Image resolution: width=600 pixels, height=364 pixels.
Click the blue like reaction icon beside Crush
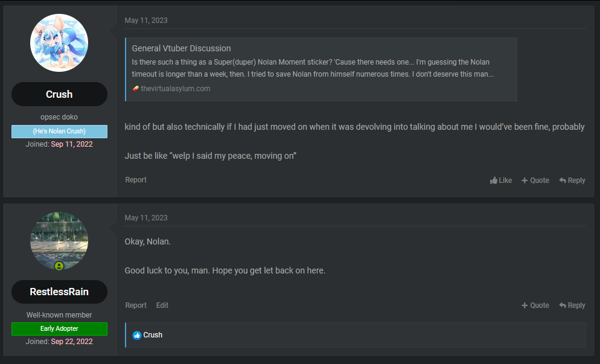coord(137,335)
